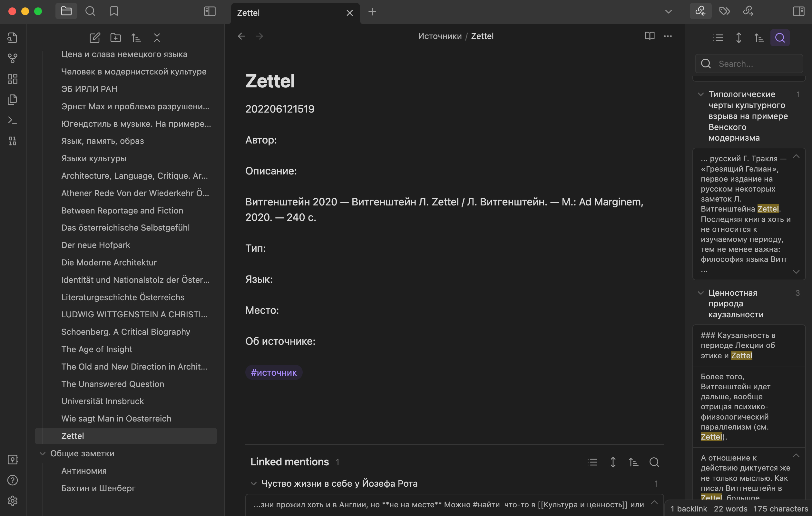
Task: Open the help icon
Action: point(13,480)
